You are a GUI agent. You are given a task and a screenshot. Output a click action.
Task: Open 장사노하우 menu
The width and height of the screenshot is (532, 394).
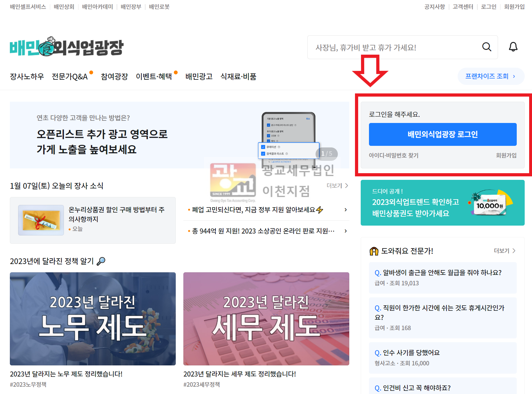[27, 77]
